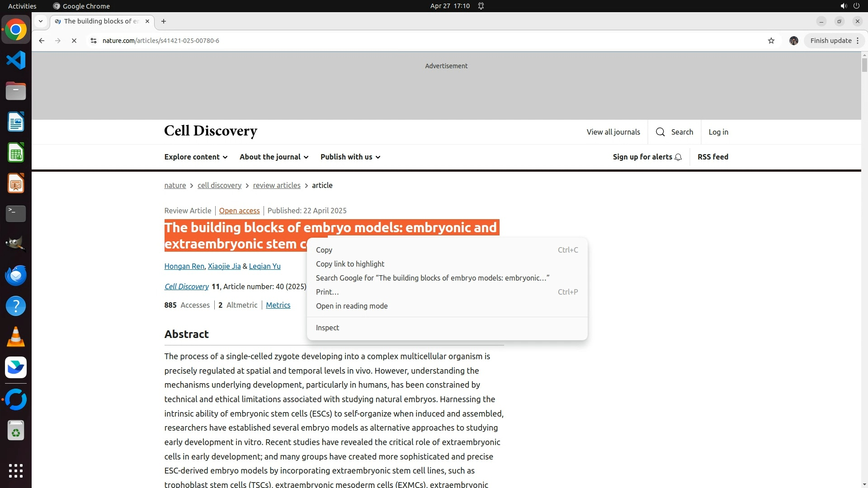Expand Explore content dropdown
Screen dimensions: 868x488
[196, 157]
